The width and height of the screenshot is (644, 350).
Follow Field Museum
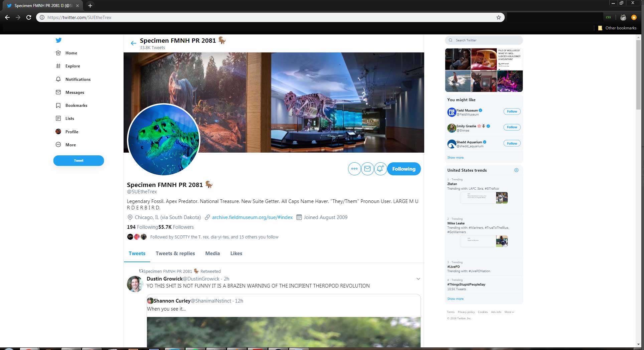[x=512, y=112]
